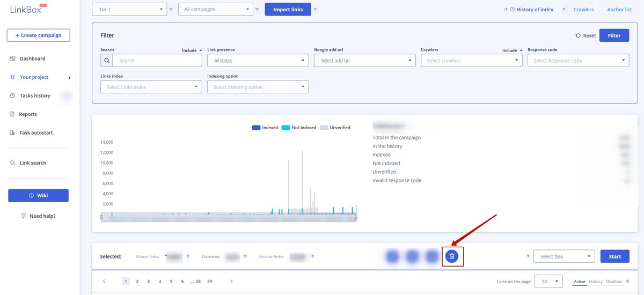Click the Tasks history clock icon
Viewport: 644px width, 295px height.
[12, 95]
